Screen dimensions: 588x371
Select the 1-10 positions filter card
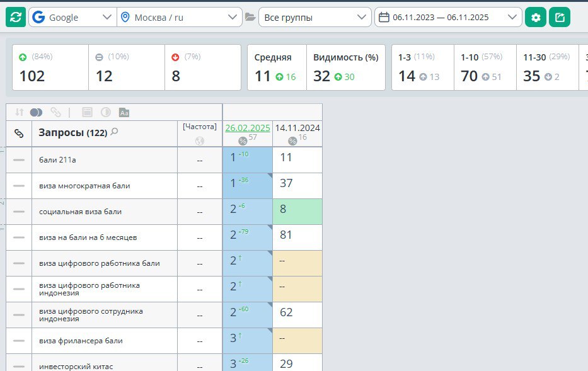click(485, 67)
